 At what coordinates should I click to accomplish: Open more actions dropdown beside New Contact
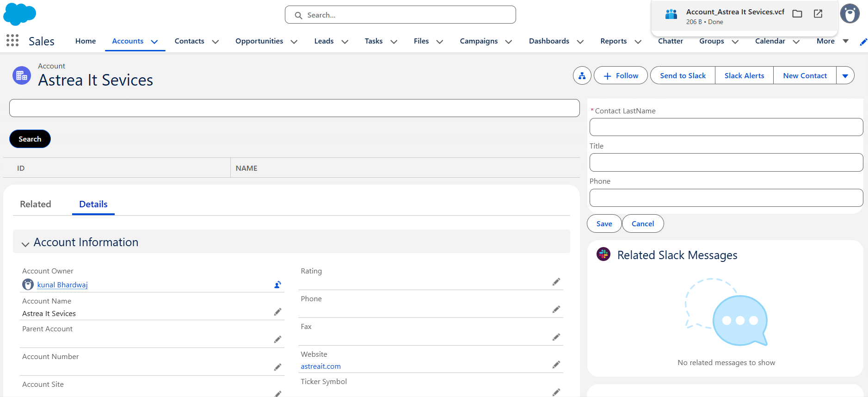845,76
